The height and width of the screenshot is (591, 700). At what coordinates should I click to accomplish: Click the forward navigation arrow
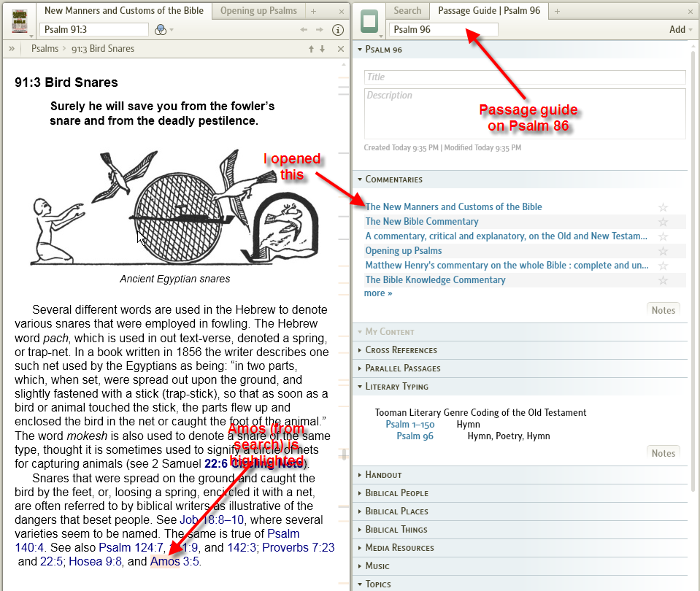(318, 30)
